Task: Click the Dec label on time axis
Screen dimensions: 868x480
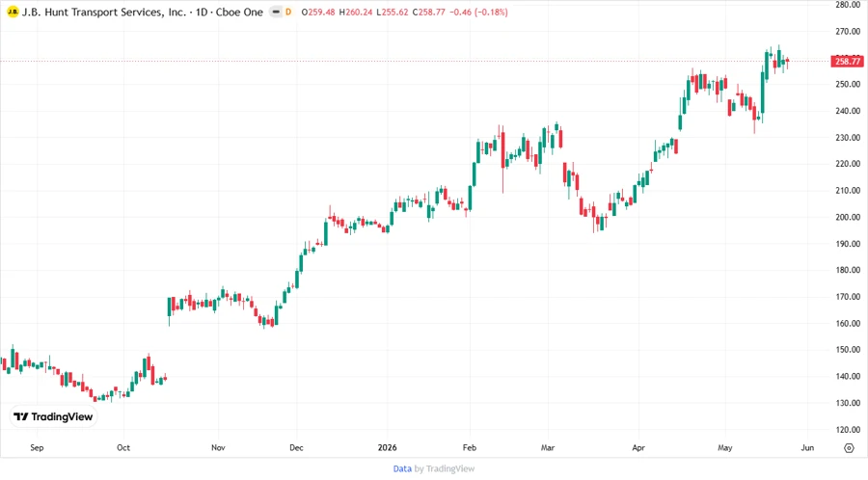Action: [x=296, y=448]
